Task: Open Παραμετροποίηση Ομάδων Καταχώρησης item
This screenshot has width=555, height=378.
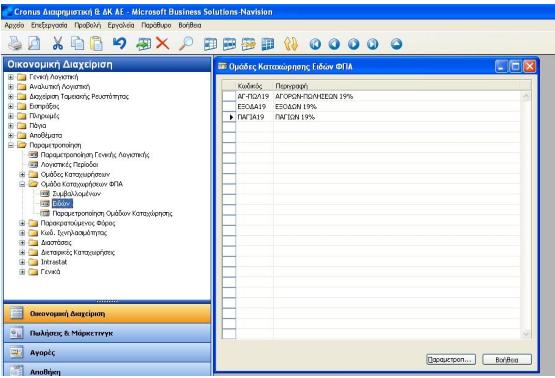Action: (112, 213)
